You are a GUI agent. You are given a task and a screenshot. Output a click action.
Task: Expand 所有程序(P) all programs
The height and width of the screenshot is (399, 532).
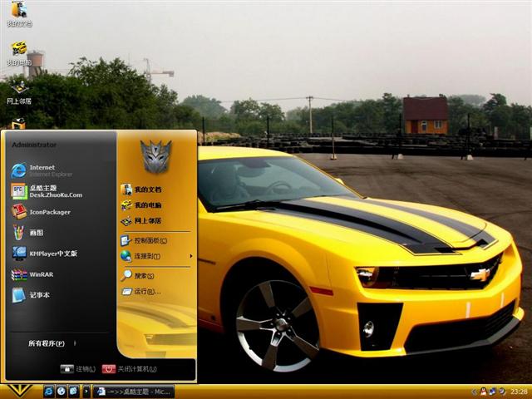point(52,343)
